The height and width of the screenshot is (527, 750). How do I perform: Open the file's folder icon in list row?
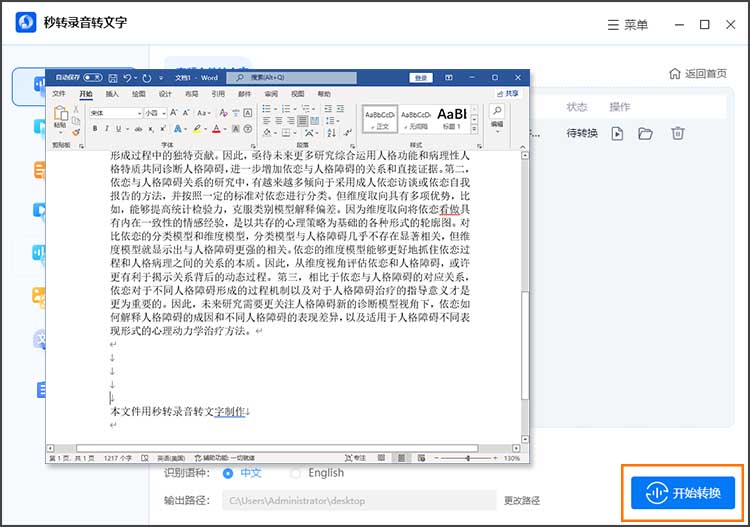click(x=645, y=133)
